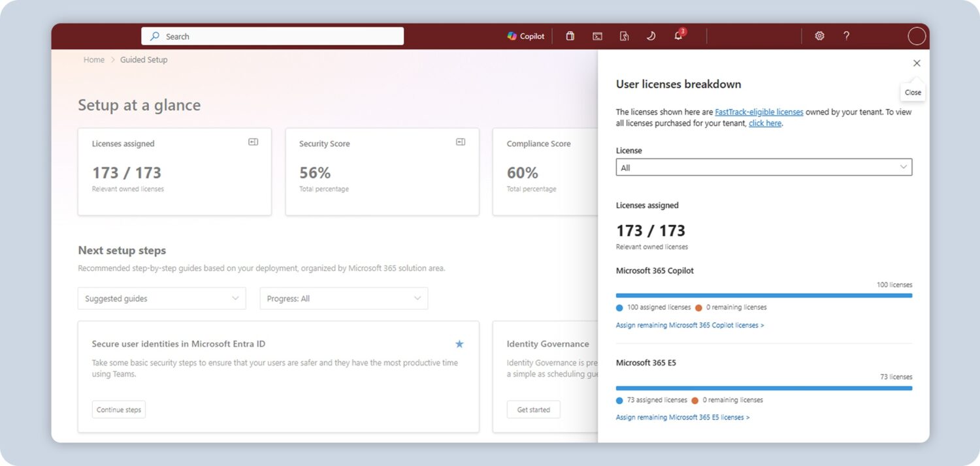Click the Microsoft 365 Copilot license progress bar
Viewport: 980px width, 466px height.
pyautogui.click(x=764, y=296)
